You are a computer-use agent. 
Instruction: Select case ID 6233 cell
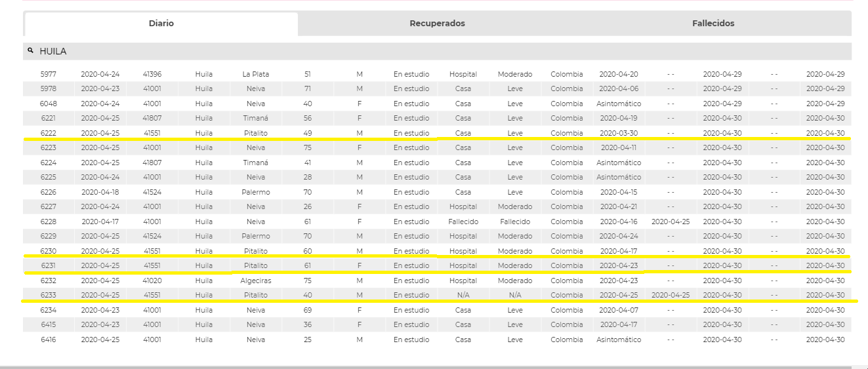(x=48, y=295)
